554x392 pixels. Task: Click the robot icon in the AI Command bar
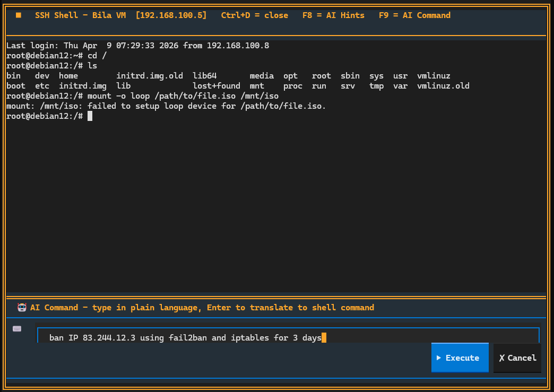click(x=22, y=307)
